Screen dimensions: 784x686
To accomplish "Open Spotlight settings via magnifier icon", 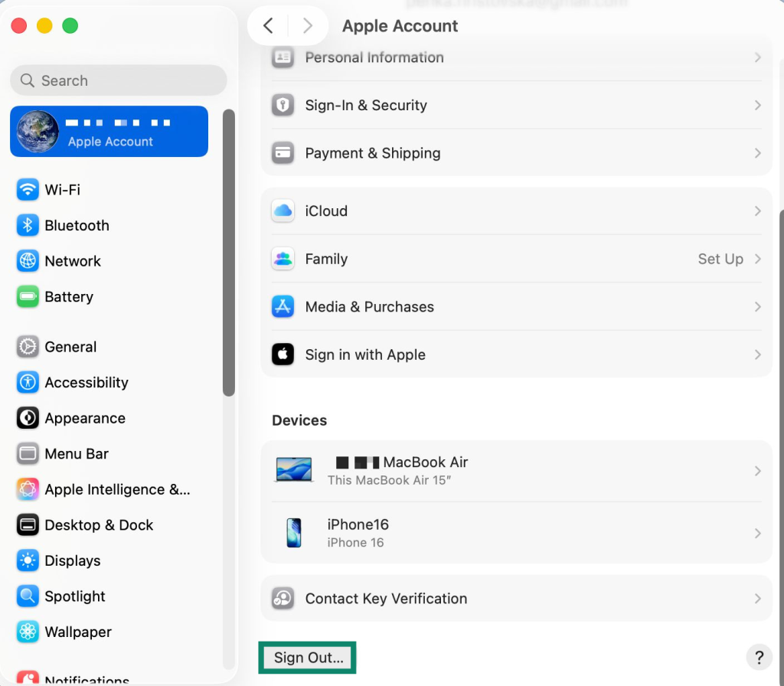I will tap(28, 596).
